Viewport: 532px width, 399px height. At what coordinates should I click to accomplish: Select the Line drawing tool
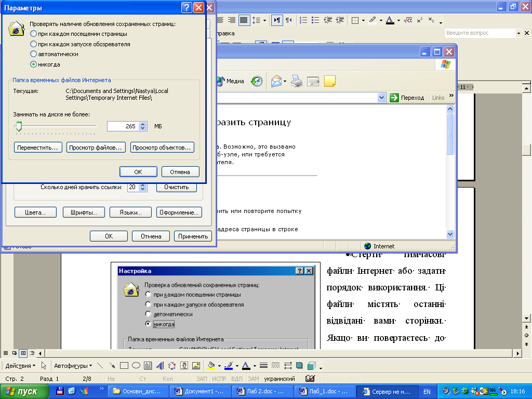tap(100, 365)
